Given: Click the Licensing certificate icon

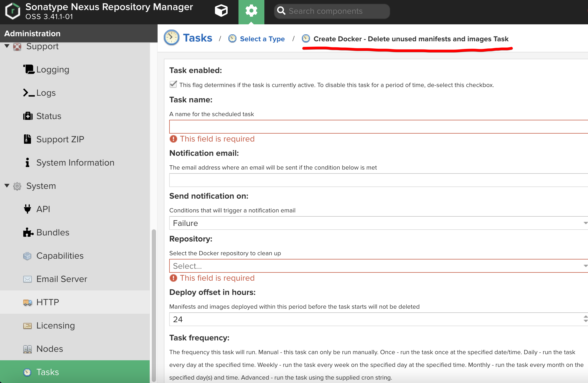Looking at the screenshot, I should [27, 326].
